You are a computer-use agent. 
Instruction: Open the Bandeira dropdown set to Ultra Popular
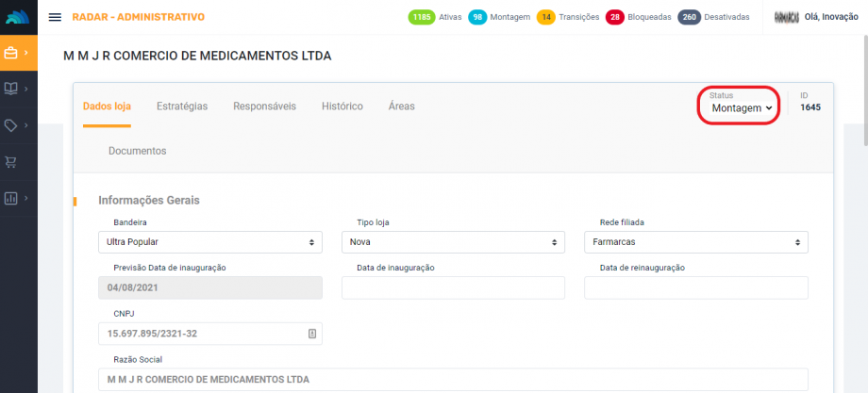209,242
